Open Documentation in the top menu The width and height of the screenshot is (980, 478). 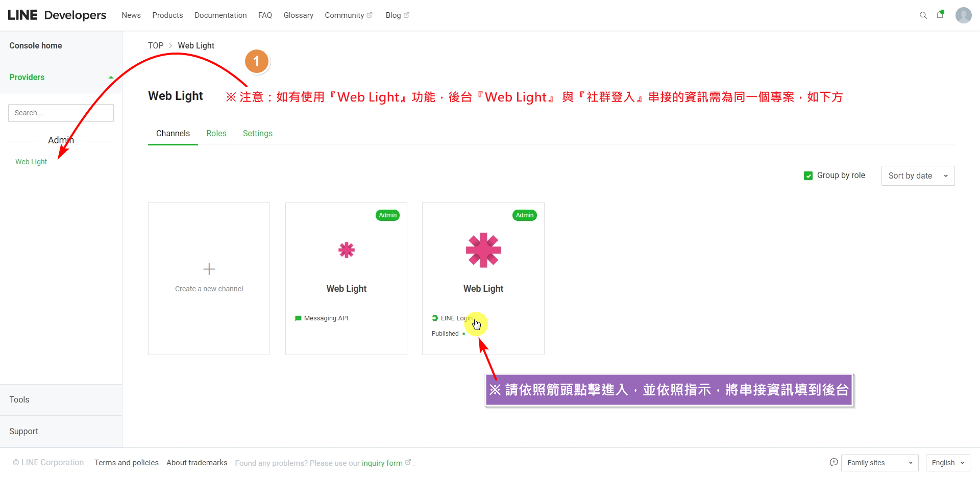point(220,15)
